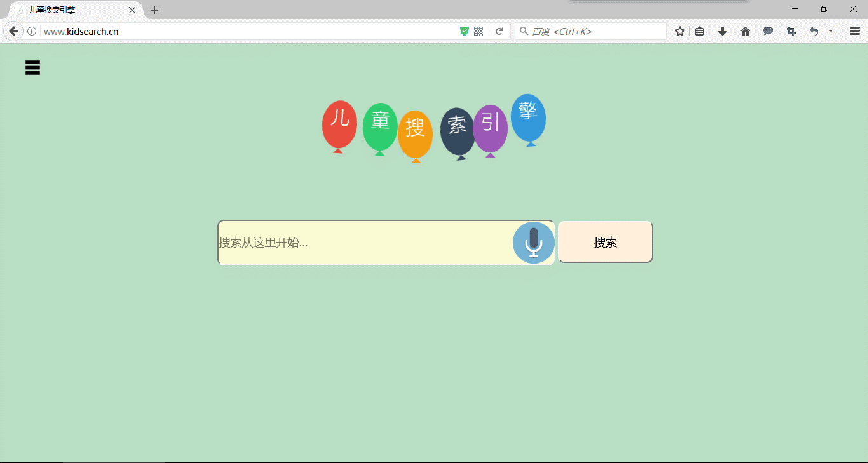Viewport: 868px width, 463px height.
Task: Reload the current page
Action: (499, 30)
